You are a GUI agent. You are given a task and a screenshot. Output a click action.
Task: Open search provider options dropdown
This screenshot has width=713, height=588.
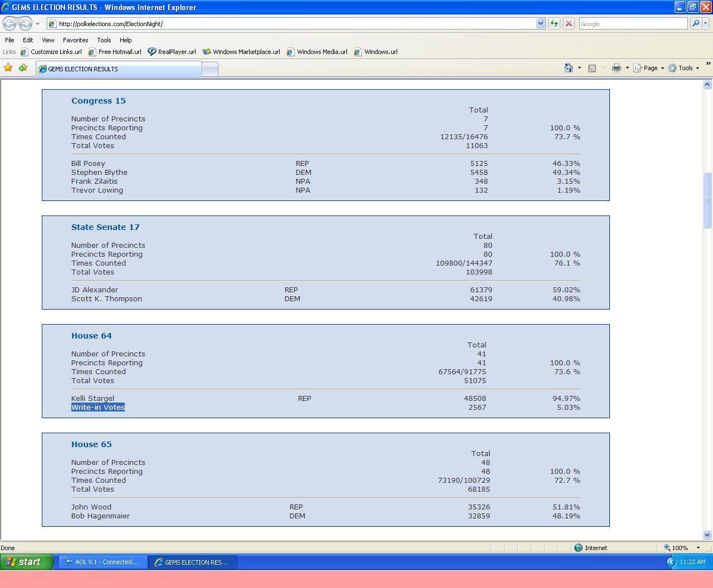click(706, 23)
